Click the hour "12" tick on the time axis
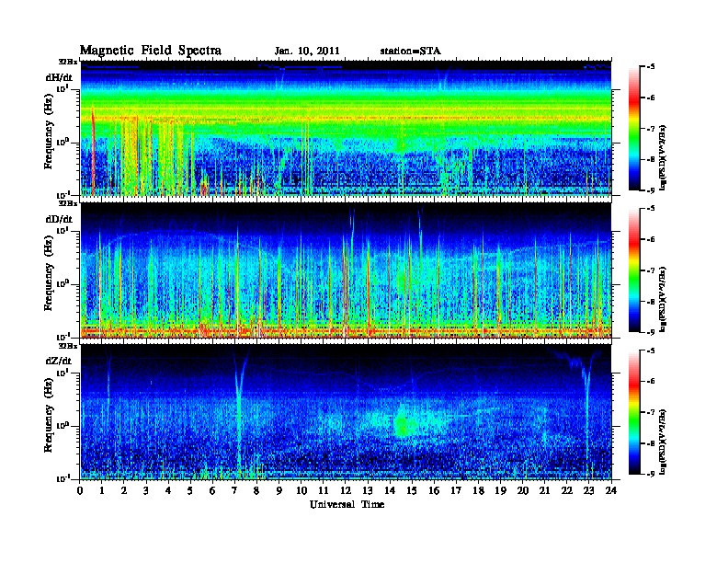The image size is (728, 563). click(346, 491)
